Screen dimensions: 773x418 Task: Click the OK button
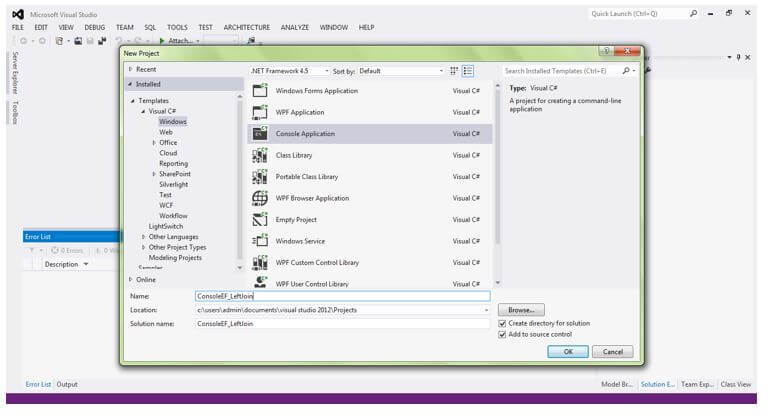pos(568,352)
